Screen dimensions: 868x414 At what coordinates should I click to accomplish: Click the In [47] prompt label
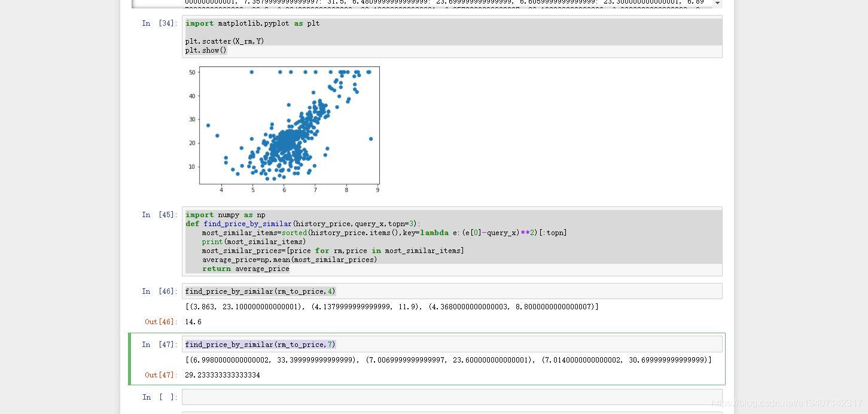pyautogui.click(x=159, y=345)
